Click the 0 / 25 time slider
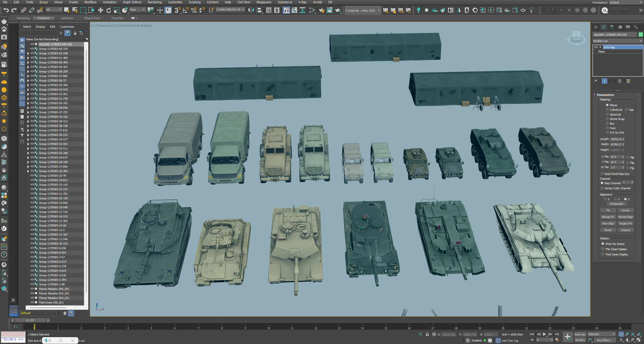The width and height of the screenshot is (644, 344). point(30,320)
